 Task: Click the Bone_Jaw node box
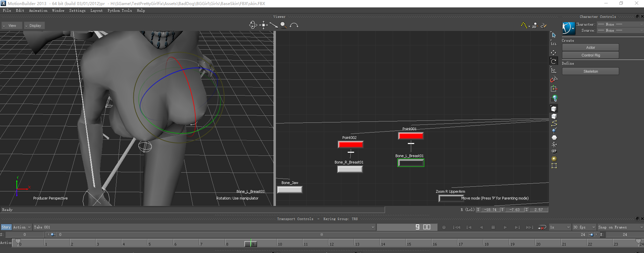click(290, 190)
